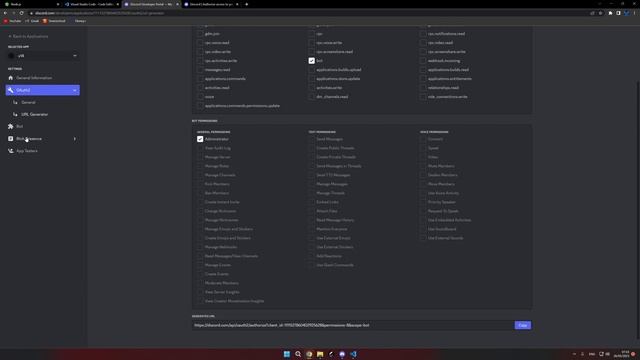The image size is (640, 360).
Task: Click the browser extensions puzzle icon
Action: (x=610, y=13)
